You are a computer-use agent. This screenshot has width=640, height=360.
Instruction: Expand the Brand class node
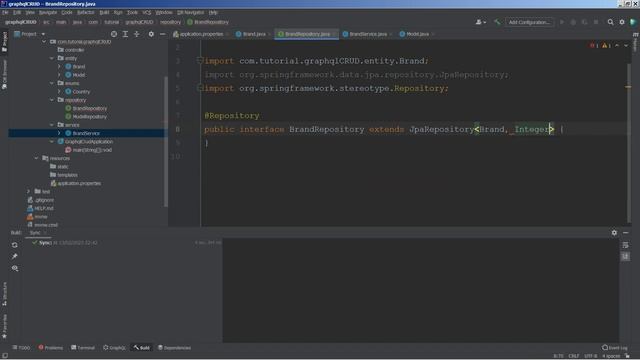(x=59, y=67)
